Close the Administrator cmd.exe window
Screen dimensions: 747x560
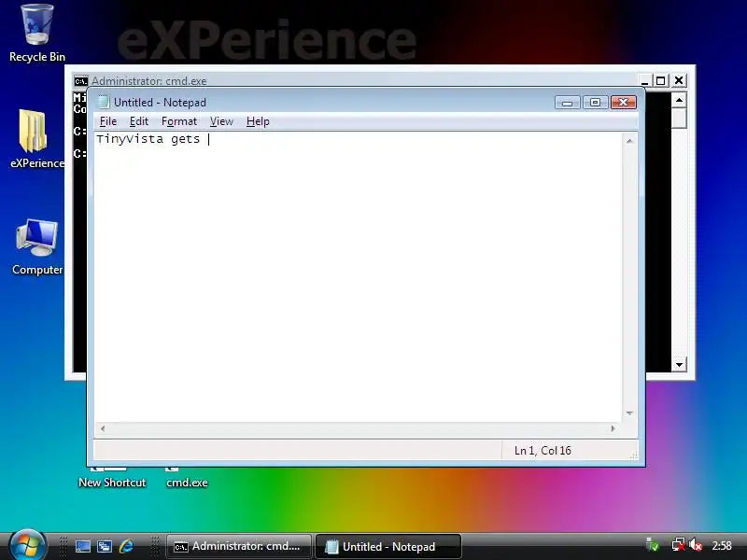[679, 81]
